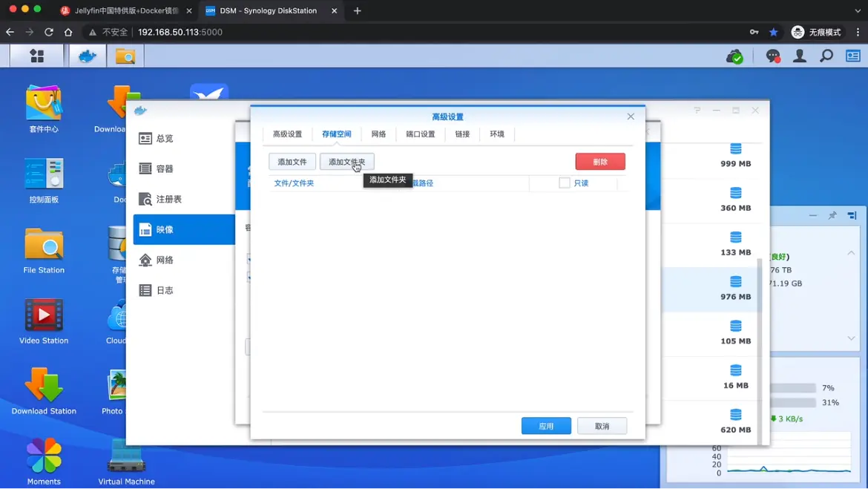The width and height of the screenshot is (868, 489).
Task: Select 容器 in Docker sidebar
Action: click(165, 169)
